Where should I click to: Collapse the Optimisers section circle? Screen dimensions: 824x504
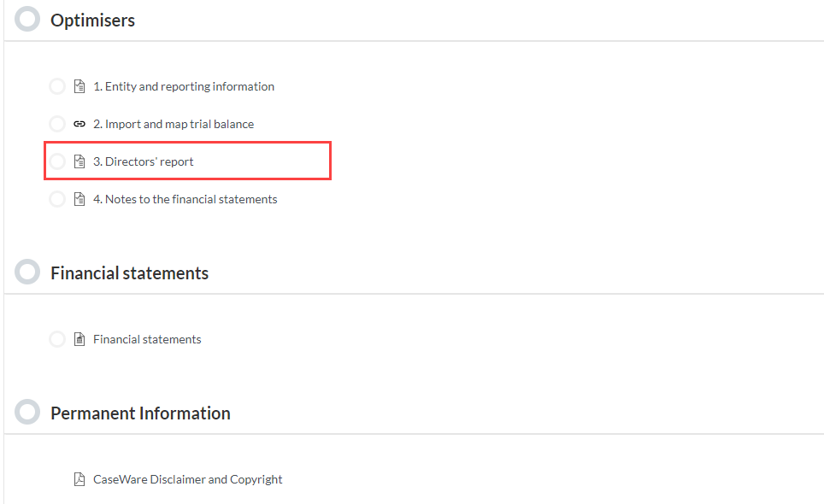27,20
